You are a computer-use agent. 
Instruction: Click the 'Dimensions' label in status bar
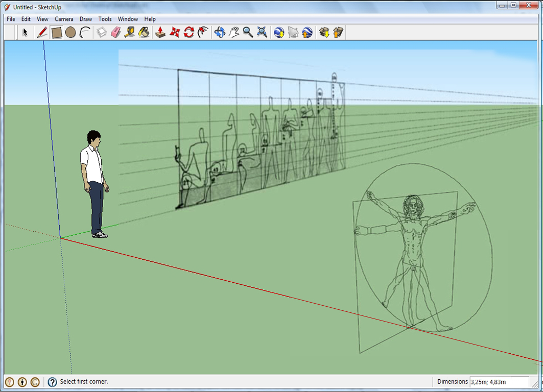tap(452, 382)
